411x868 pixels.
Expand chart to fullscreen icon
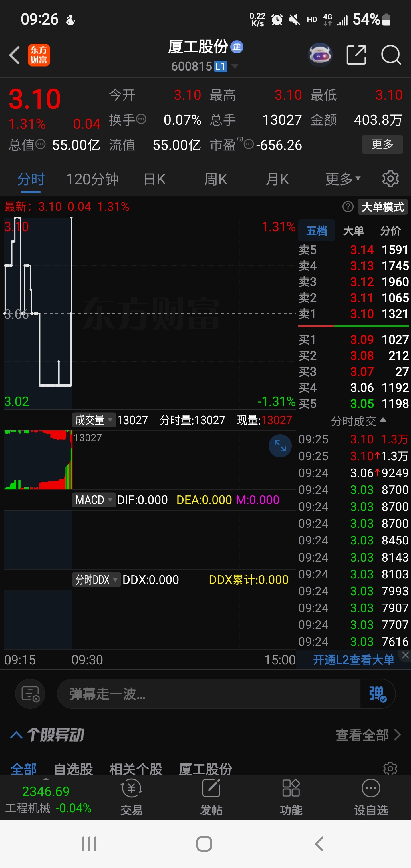point(280,445)
